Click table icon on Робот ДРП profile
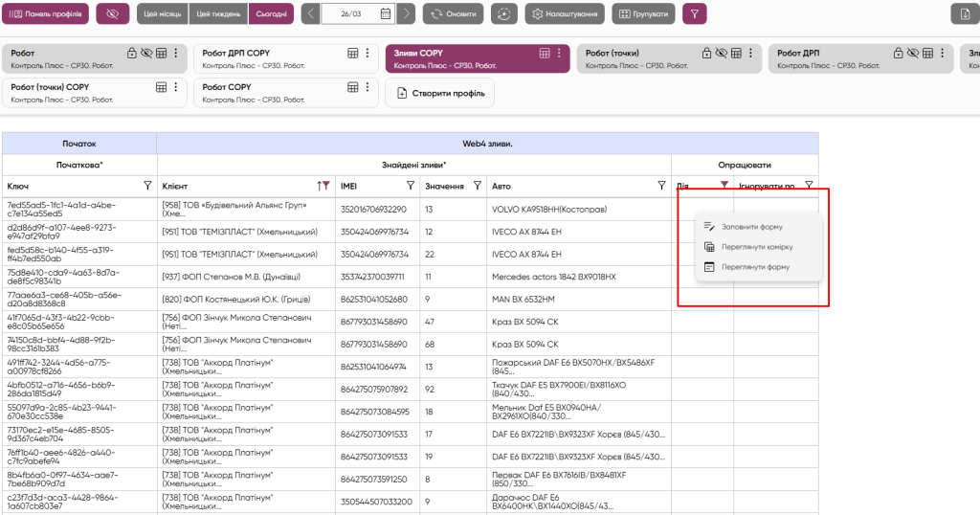The image size is (980, 515). 928,53
